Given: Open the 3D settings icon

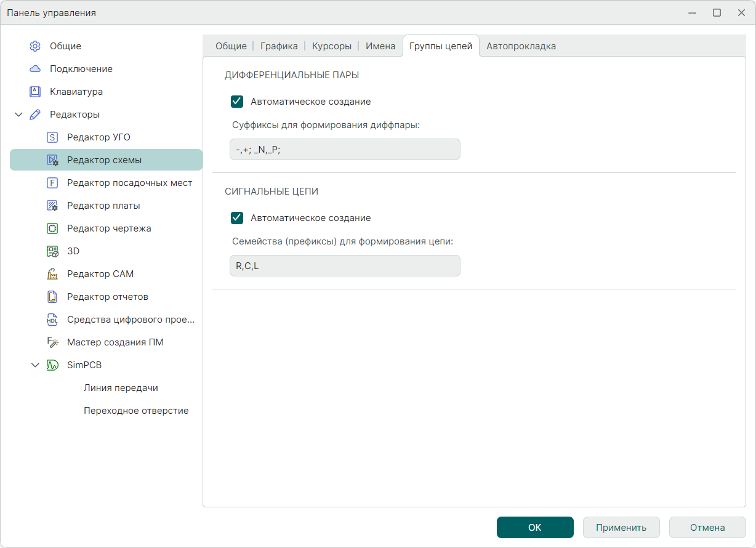Looking at the screenshot, I should click(52, 251).
